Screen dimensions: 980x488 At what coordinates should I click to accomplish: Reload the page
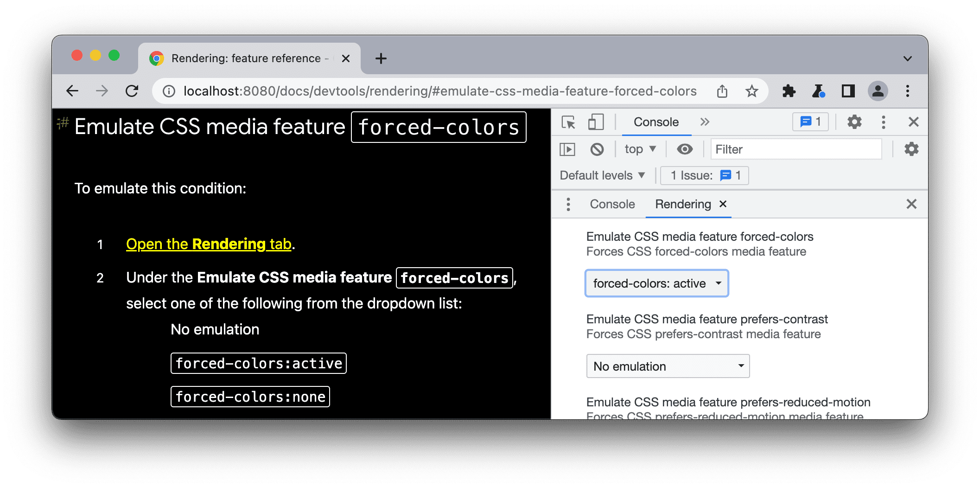tap(132, 91)
